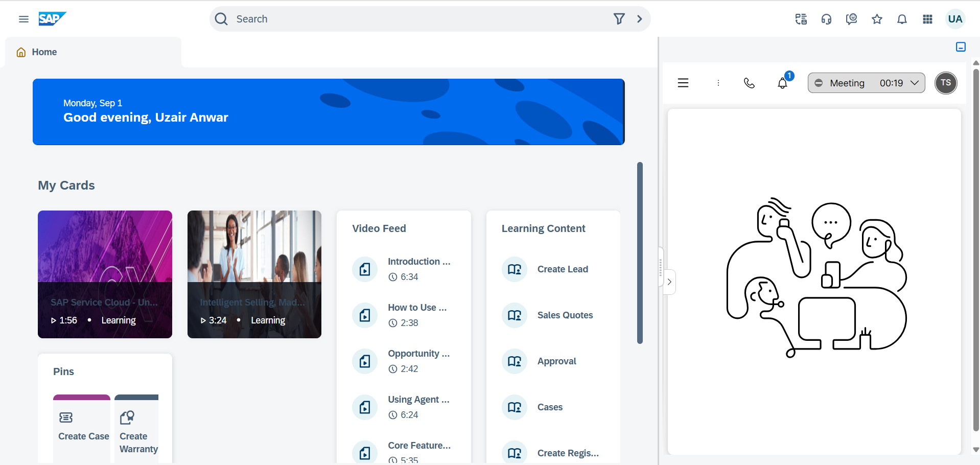The height and width of the screenshot is (465, 980).
Task: Open the softphone hamburger menu
Action: pos(683,83)
